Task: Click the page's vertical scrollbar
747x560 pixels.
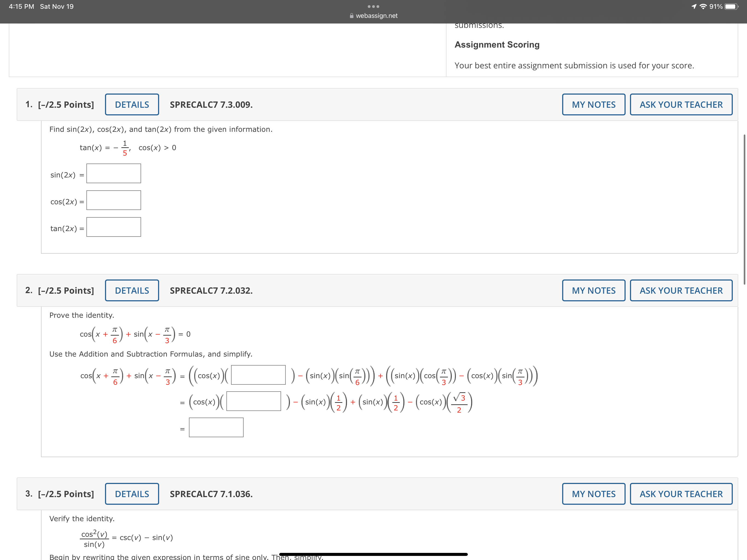Action: (x=744, y=209)
